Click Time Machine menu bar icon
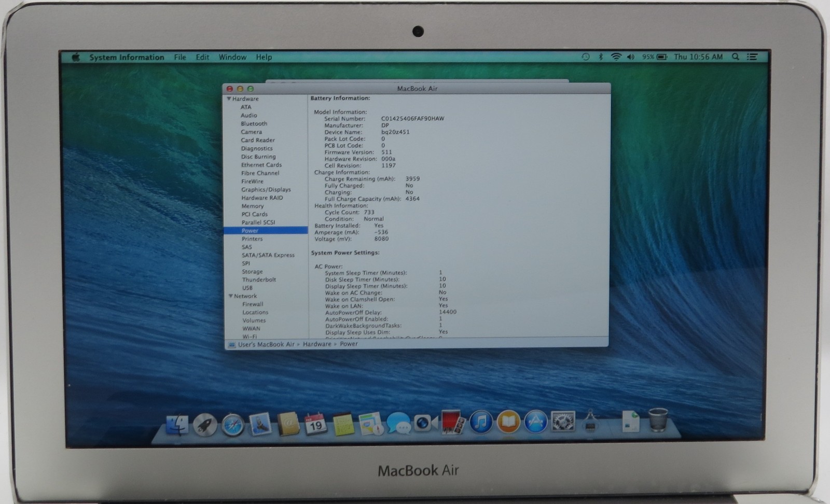The width and height of the screenshot is (830, 504). pos(586,57)
